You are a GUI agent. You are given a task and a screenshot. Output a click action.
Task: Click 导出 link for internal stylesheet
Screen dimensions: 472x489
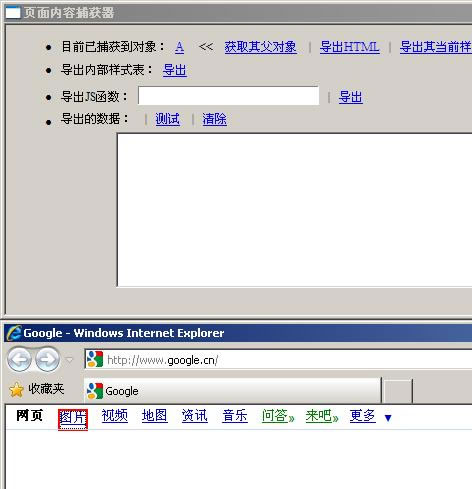coord(175,70)
